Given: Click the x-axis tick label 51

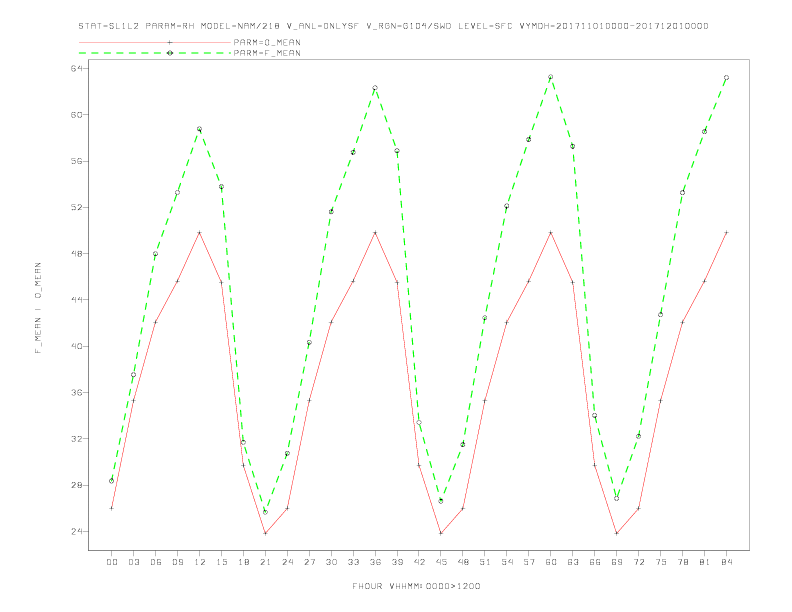Looking at the screenshot, I should pyautogui.click(x=485, y=562).
